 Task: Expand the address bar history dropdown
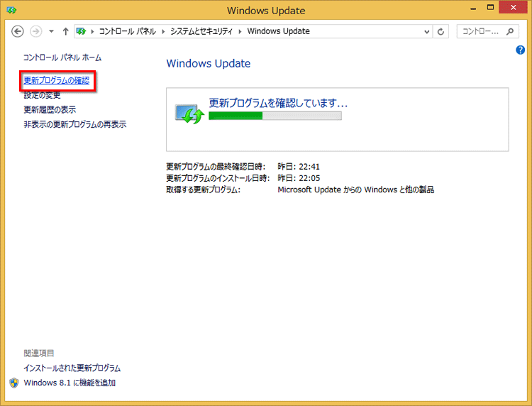[426, 31]
